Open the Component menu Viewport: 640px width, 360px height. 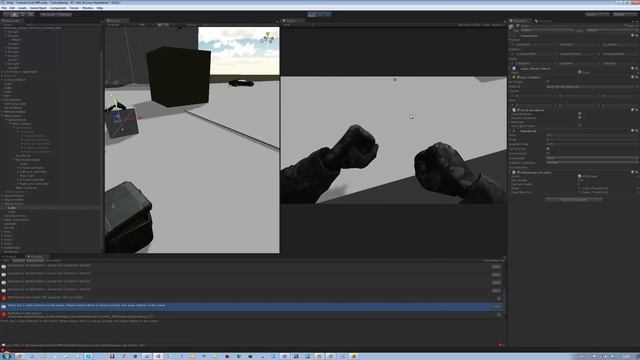[x=58, y=8]
